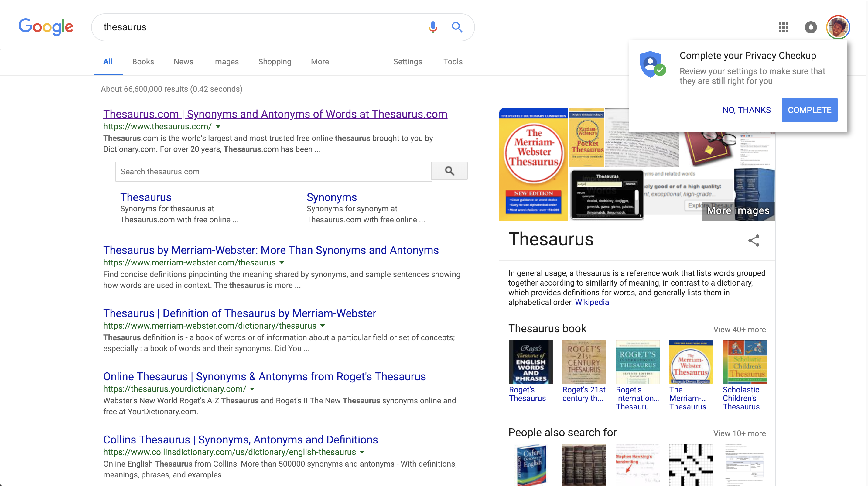This screenshot has height=486, width=868.
Task: Start voice search with the microphone icon
Action: tap(433, 27)
